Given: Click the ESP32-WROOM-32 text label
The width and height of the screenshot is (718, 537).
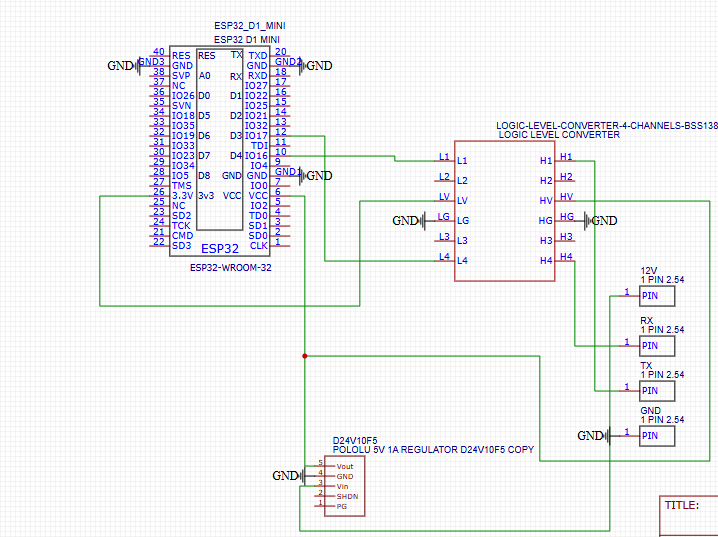Looking at the screenshot, I should point(230,268).
